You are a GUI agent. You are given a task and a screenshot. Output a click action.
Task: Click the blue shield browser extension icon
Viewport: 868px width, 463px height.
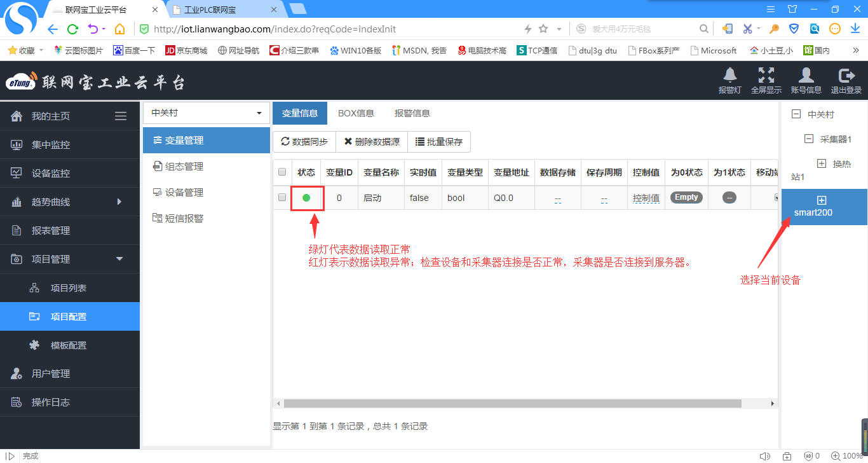[x=794, y=29]
